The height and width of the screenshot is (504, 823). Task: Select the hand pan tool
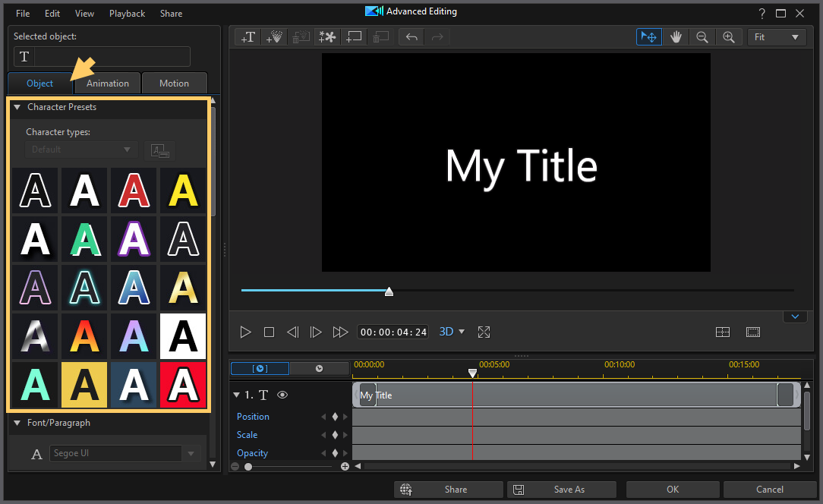click(x=676, y=36)
